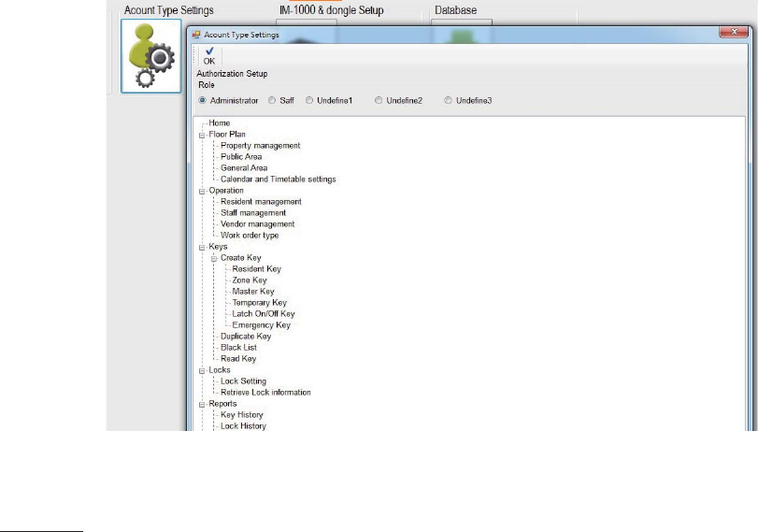
Task: Select Resident management item
Action: [261, 202]
